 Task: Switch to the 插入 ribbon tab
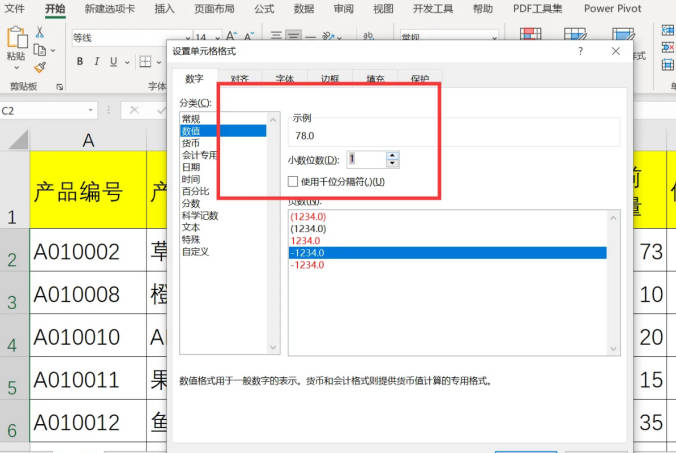click(165, 9)
